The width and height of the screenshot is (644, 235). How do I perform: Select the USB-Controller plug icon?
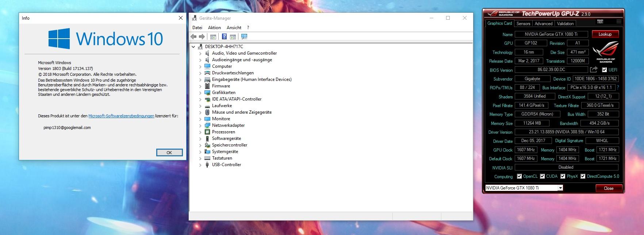coord(207,165)
